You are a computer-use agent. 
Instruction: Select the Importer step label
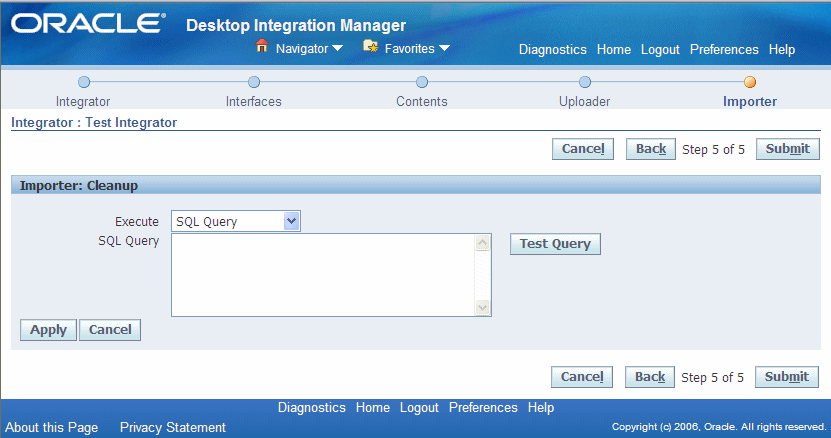tap(750, 101)
